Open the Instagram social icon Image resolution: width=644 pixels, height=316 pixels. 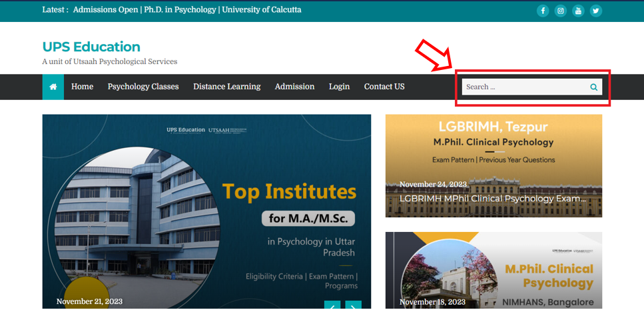(x=560, y=11)
